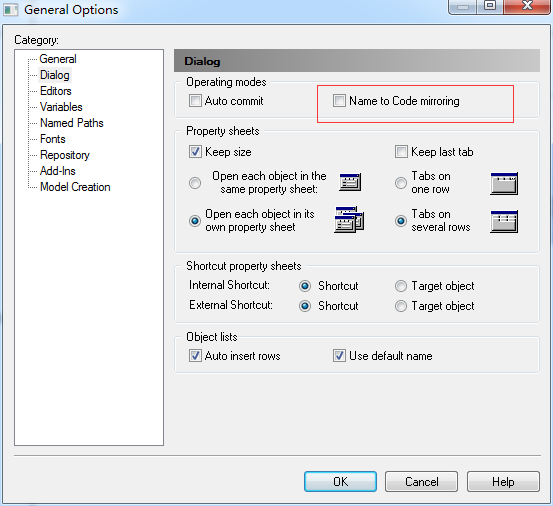The width and height of the screenshot is (553, 506).
Task: Check the Keep last tab checkbox
Action: tap(401, 152)
